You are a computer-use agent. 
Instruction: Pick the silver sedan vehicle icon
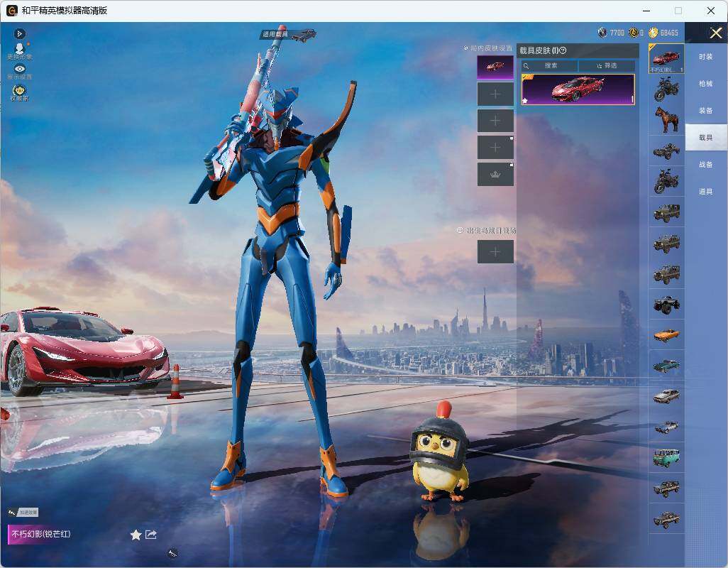(666, 396)
